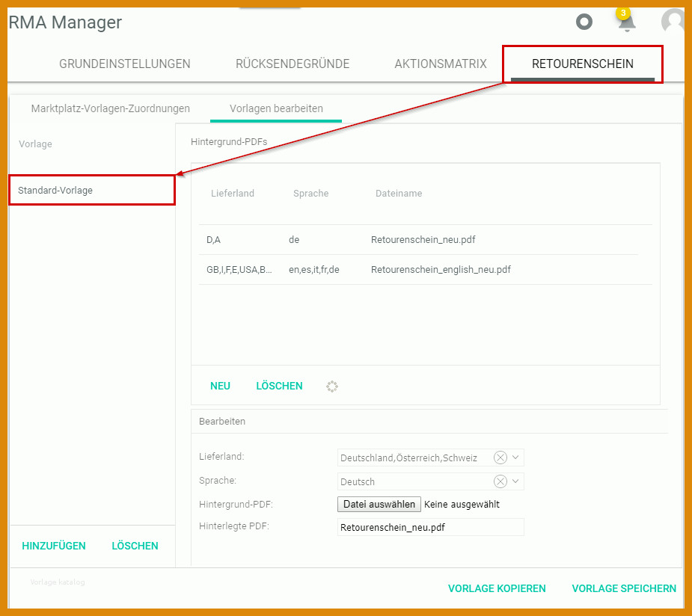Click the Keine ausgewählt file status text
692x616 pixels.
click(462, 505)
